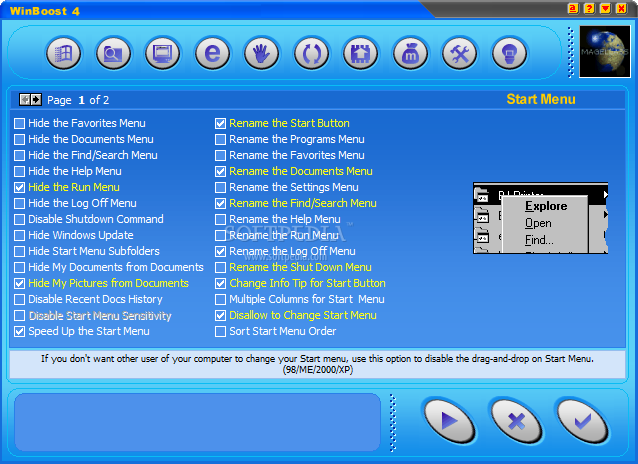Open the Internet Explorer 'e' category
The image size is (638, 464).
coord(212,53)
